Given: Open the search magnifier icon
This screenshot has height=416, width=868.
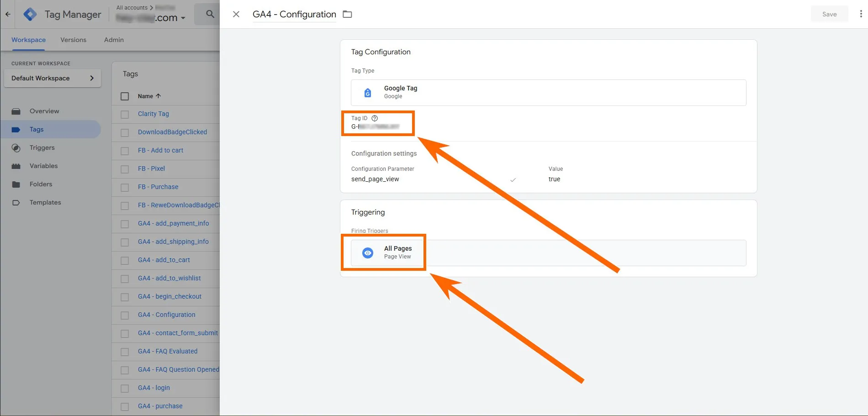Looking at the screenshot, I should (x=210, y=14).
